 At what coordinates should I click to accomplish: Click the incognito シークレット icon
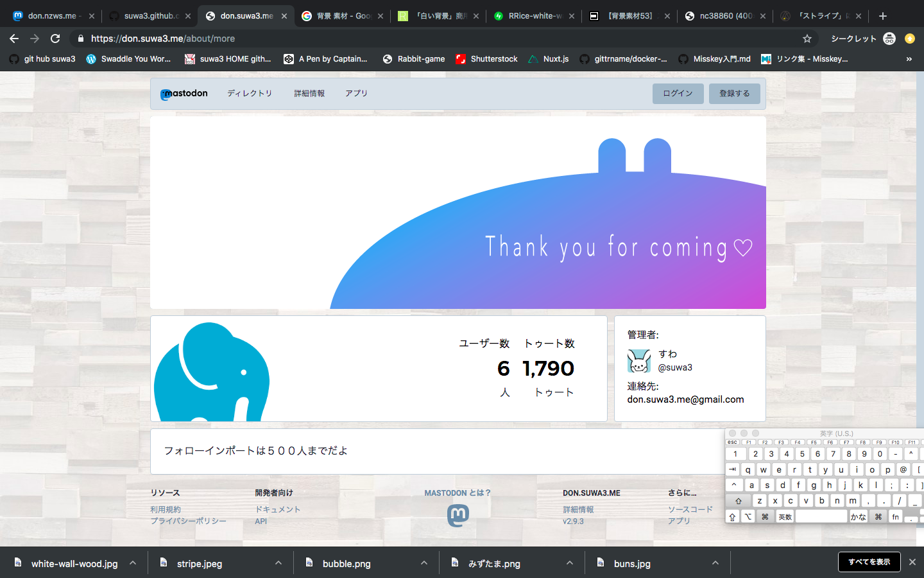click(889, 39)
